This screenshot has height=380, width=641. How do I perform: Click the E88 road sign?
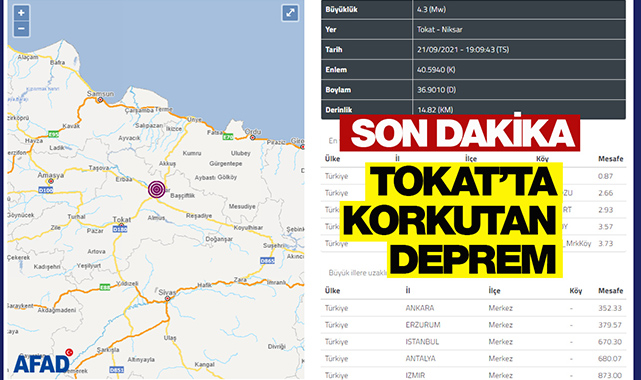pos(105,288)
